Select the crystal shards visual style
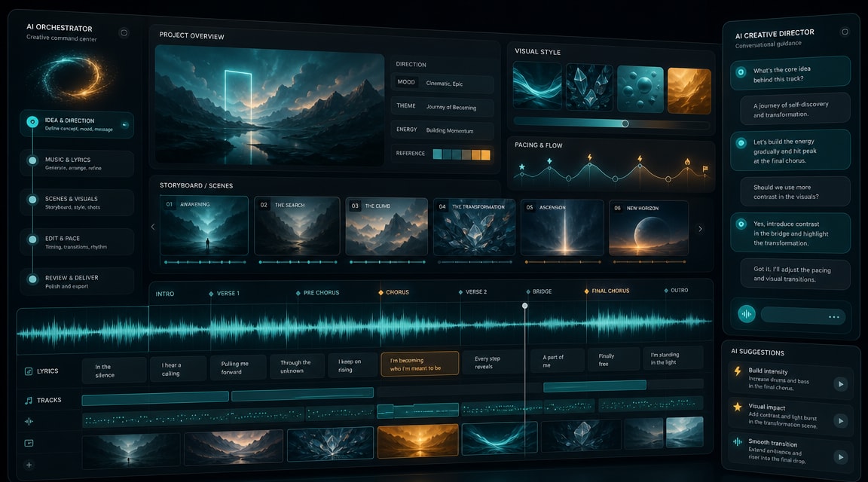The height and width of the screenshot is (482, 868). click(x=589, y=87)
